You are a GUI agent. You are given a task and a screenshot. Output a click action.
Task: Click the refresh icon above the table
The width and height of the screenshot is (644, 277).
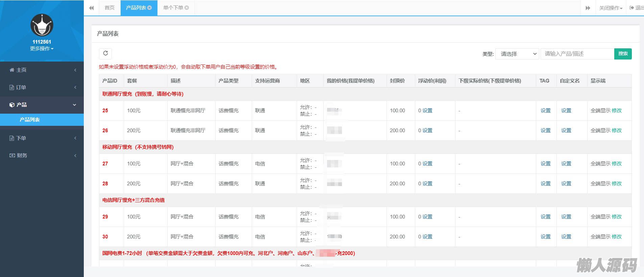point(105,53)
